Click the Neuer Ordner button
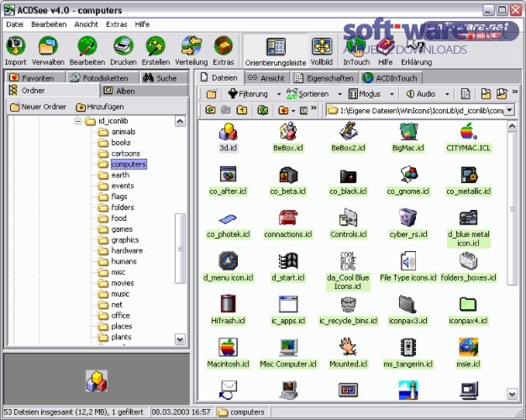526x420 pixels. (x=38, y=107)
